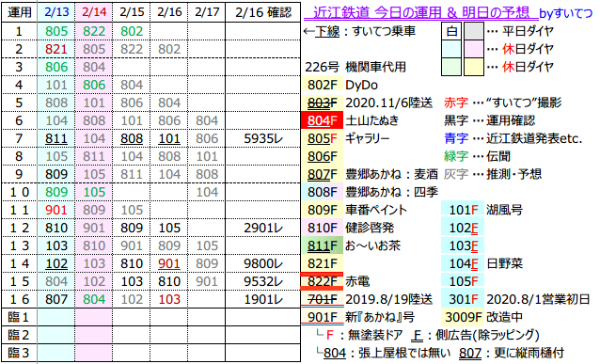Select the red 821 cell in row 2

pyautogui.click(x=56, y=49)
